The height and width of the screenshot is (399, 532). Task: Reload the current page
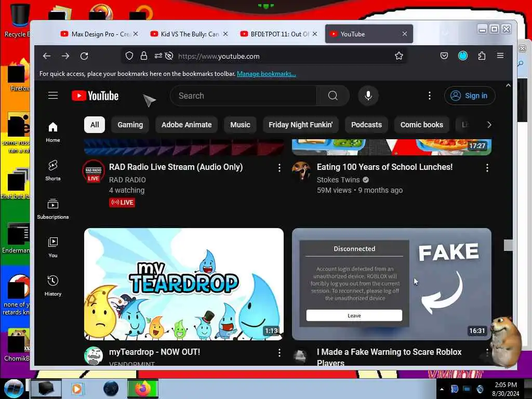pos(84,56)
